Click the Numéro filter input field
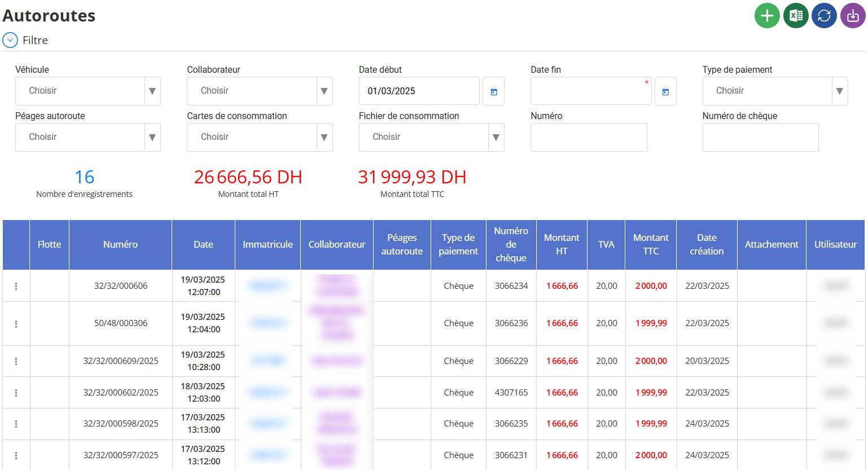Image resolution: width=868 pixels, height=470 pixels. [x=589, y=137]
